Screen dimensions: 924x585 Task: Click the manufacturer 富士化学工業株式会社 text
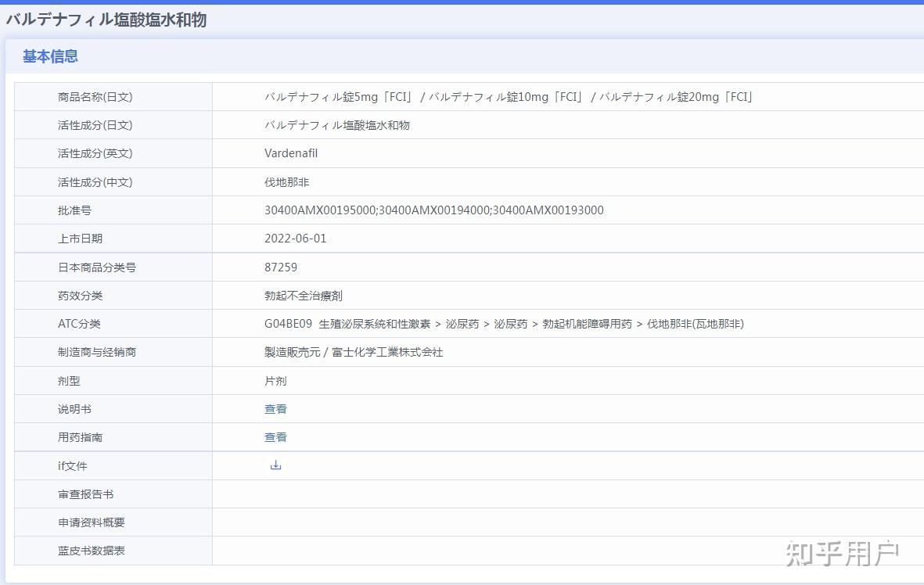point(387,352)
